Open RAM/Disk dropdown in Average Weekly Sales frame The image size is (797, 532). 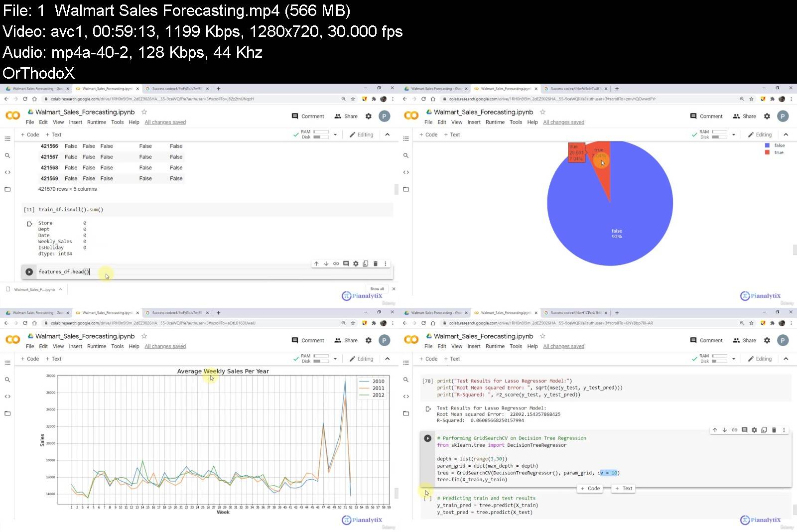coord(335,359)
